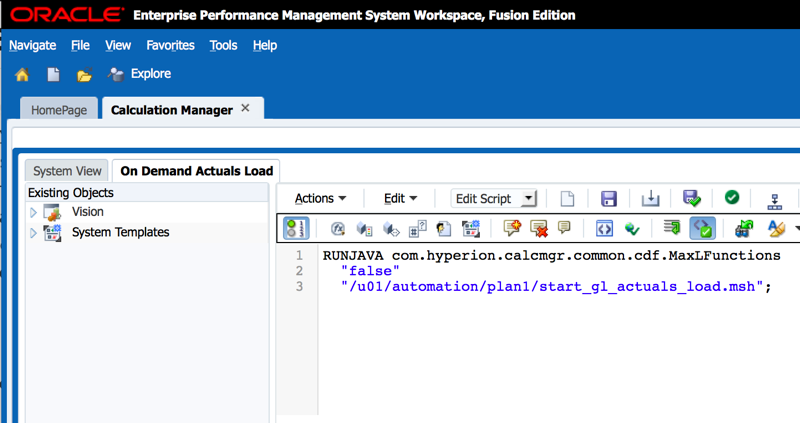The height and width of the screenshot is (423, 800).
Task: Click the green Validate checkmark icon
Action: [x=732, y=197]
